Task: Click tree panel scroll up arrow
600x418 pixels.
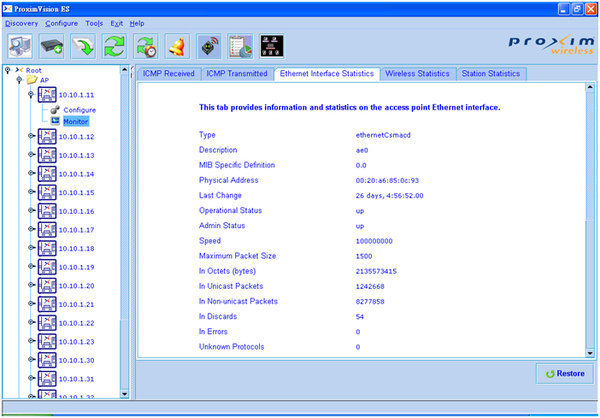Action: (124, 70)
